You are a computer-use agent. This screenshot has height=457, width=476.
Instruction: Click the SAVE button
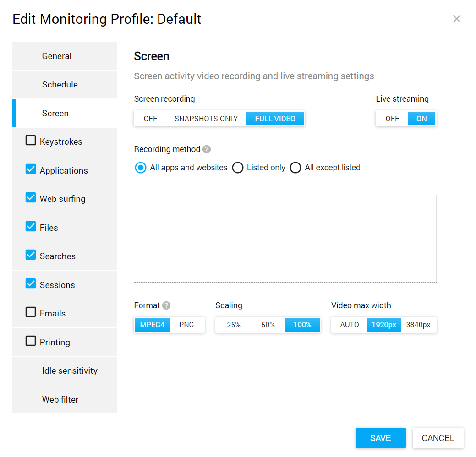click(380, 438)
